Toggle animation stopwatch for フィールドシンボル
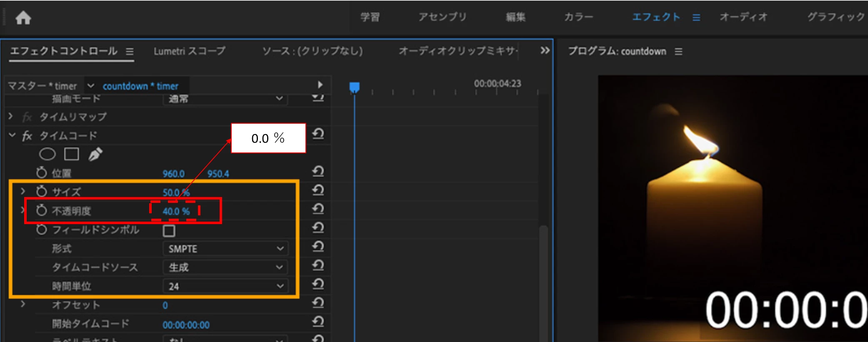Viewport: 868px width, 342px height. 41,229
